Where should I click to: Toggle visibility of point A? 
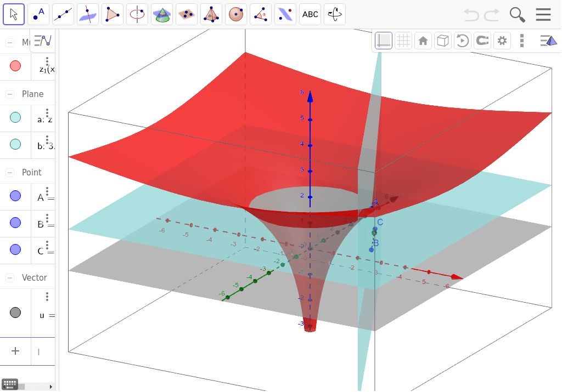15,196
